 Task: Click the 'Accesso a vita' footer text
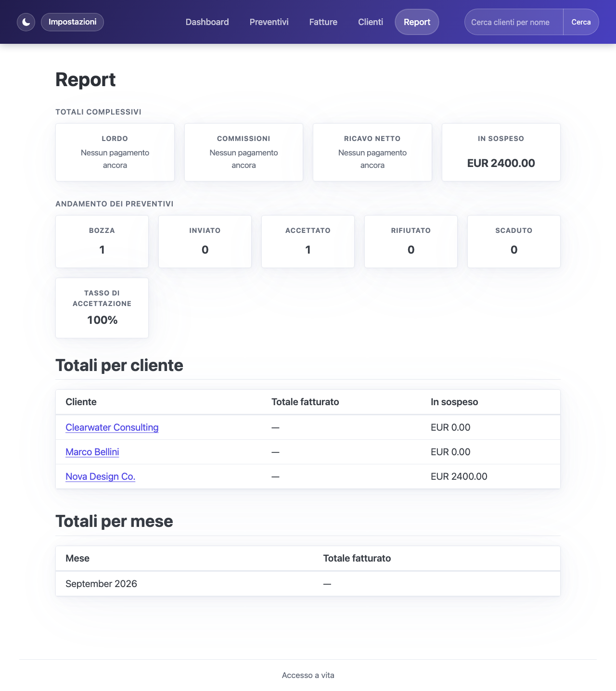[308, 675]
